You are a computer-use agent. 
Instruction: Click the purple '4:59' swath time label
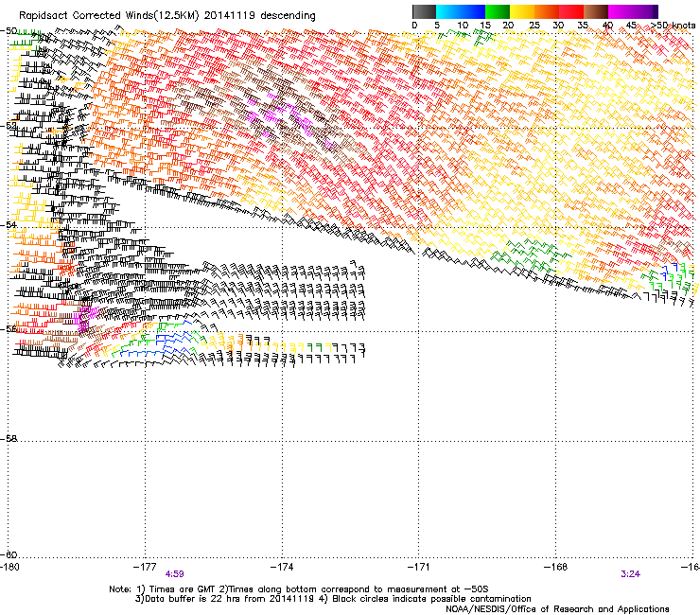[x=175, y=574]
